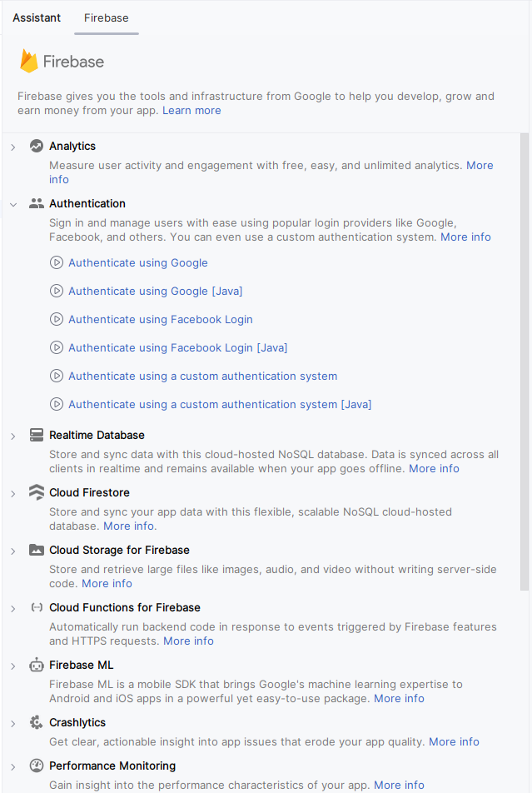Click the Realtime Database icon
Viewport: 532px width, 793px height.
(36, 435)
